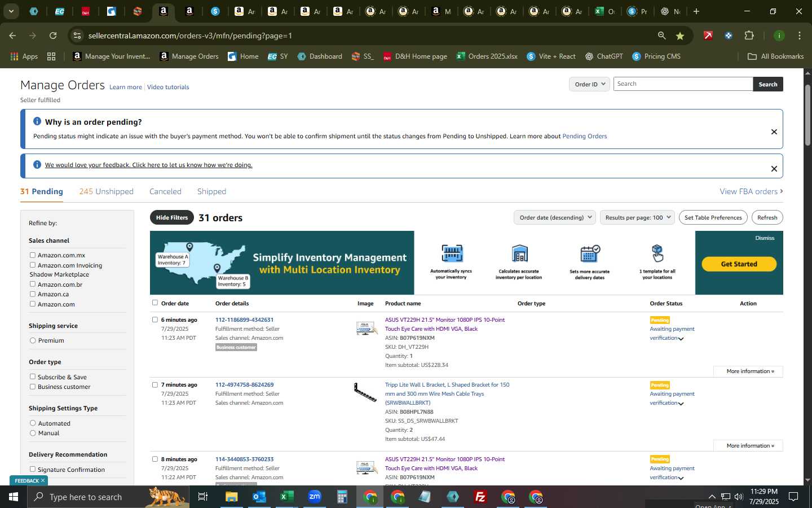The height and width of the screenshot is (508, 812).
Task: Close the feedback banner with X
Action: click(x=774, y=169)
